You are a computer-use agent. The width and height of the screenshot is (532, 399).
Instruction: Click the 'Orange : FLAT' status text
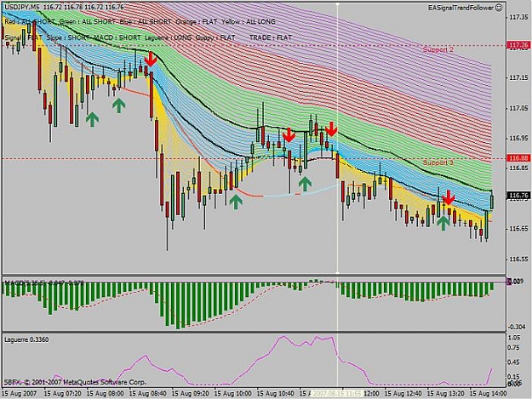[x=197, y=22]
